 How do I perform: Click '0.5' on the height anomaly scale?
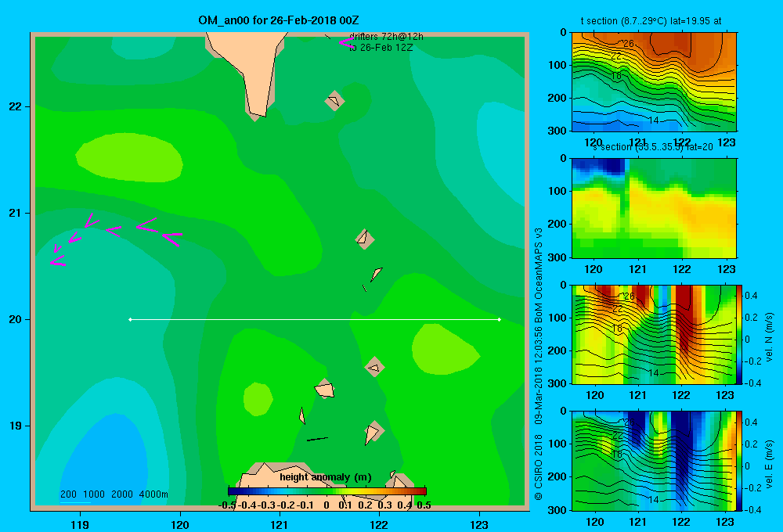(x=424, y=505)
